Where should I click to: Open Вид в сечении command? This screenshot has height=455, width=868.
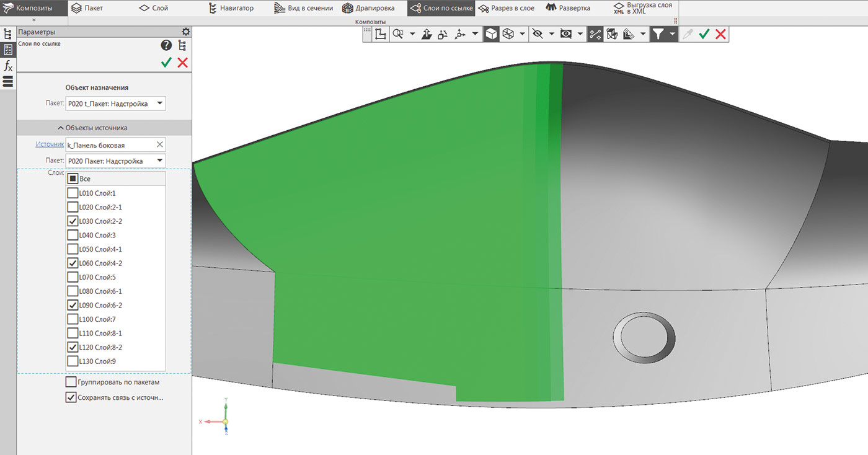(x=304, y=8)
